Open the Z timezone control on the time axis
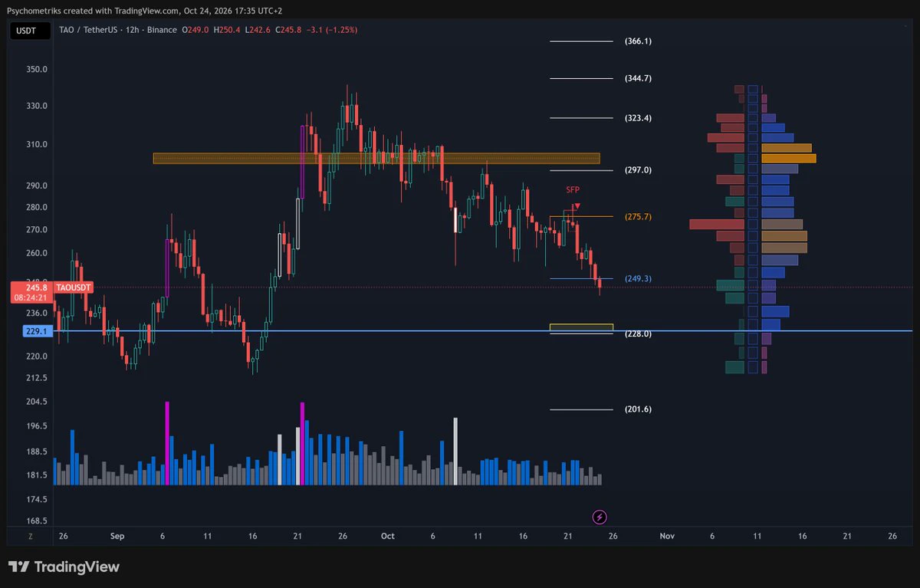Screen dimensions: 920x588 [31, 537]
